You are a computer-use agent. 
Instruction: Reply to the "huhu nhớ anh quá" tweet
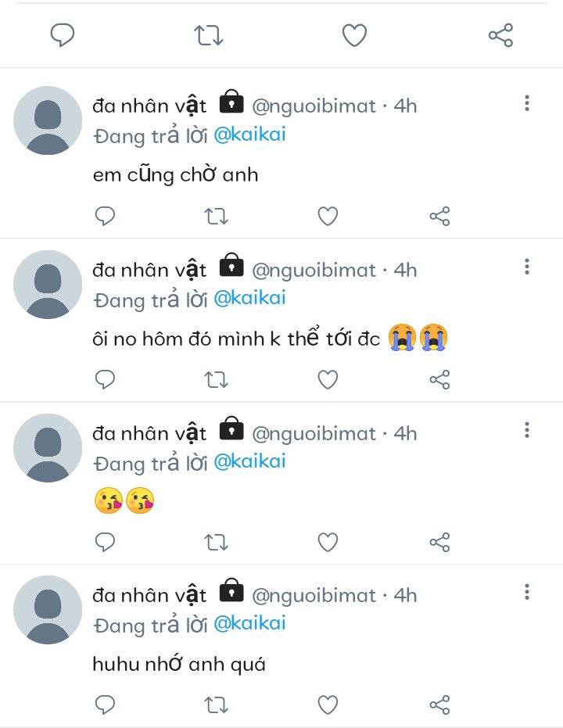click(x=105, y=705)
